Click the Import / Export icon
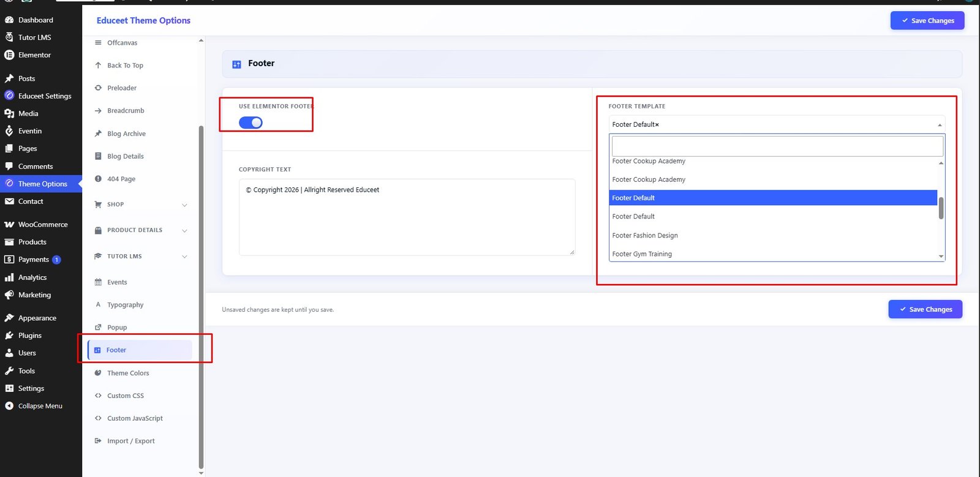 tap(98, 441)
